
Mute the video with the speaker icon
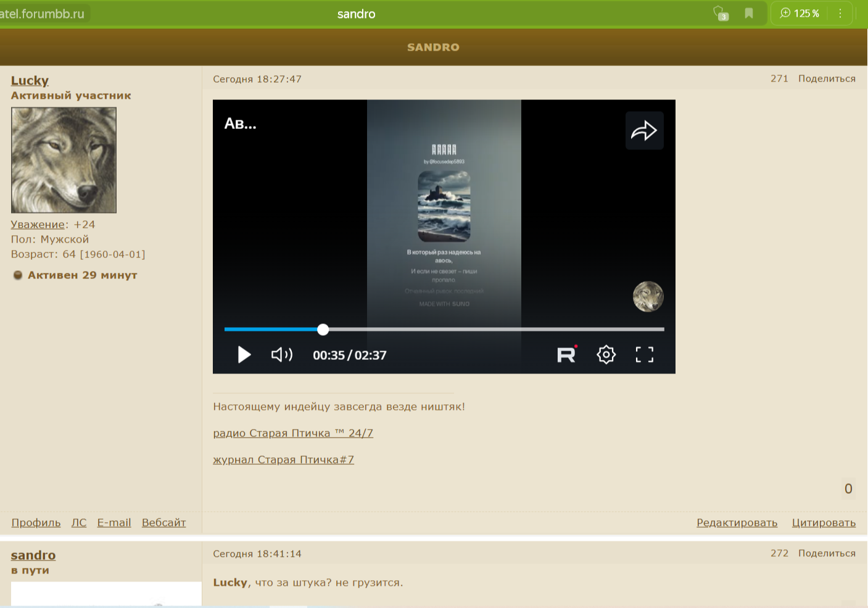282,354
